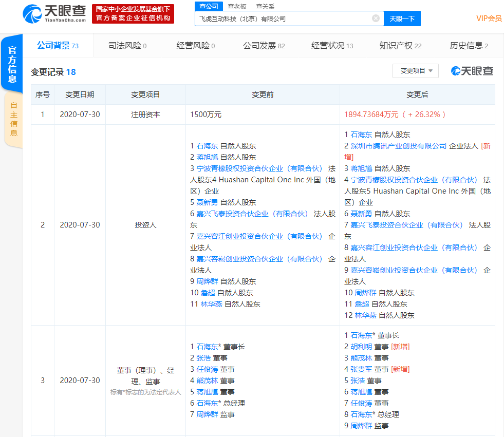Click inside the company search input field
This screenshot has width=504, height=437.
coord(288,18)
